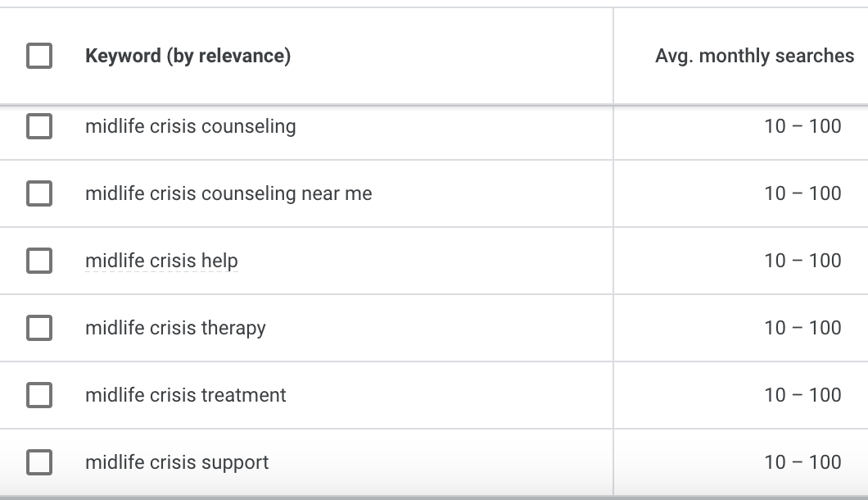Click search volume for 'midlife crisis help'

click(x=802, y=261)
